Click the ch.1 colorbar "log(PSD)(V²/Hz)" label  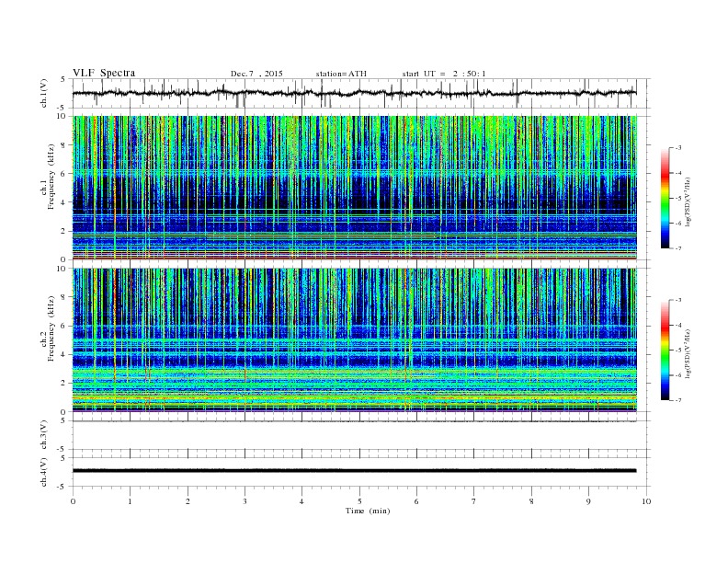688,202
